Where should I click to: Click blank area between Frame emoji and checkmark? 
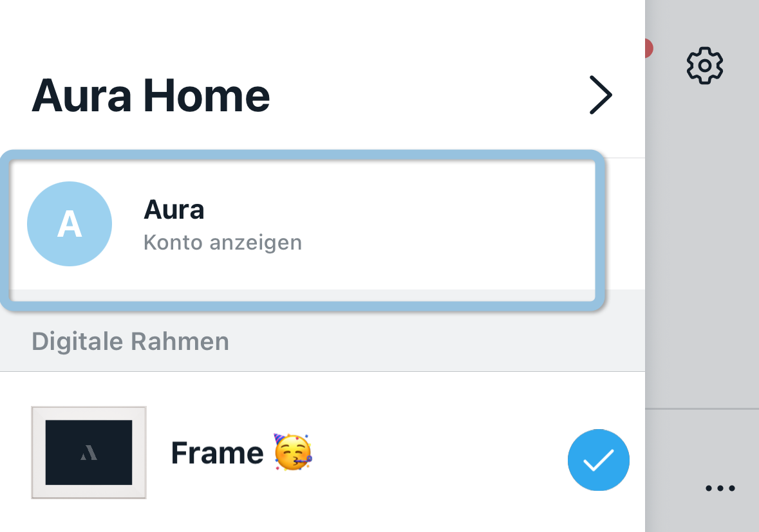pyautogui.click(x=438, y=454)
